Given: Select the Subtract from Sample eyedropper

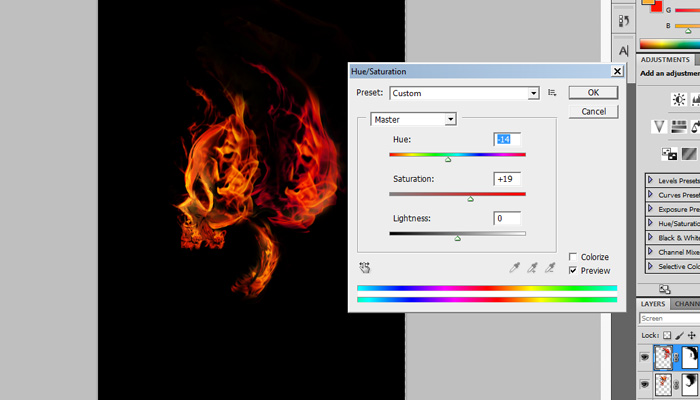Looking at the screenshot, I should [x=550, y=267].
